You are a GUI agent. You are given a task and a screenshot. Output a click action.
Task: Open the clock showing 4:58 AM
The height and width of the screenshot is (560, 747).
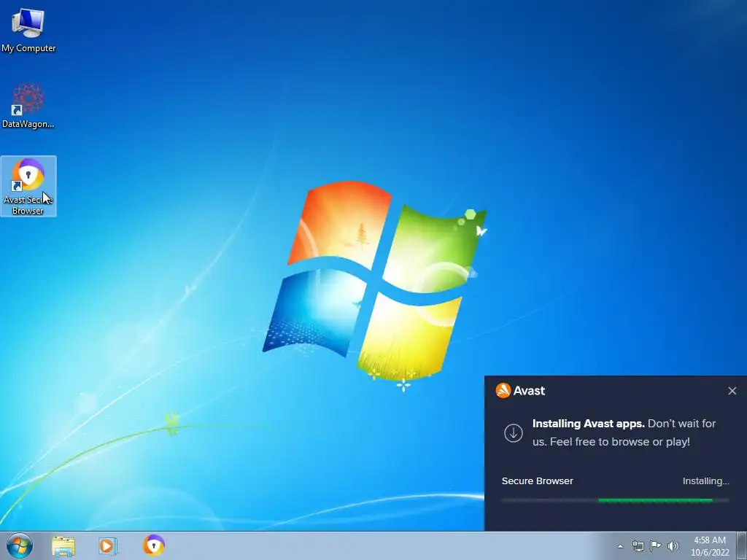[x=710, y=540]
